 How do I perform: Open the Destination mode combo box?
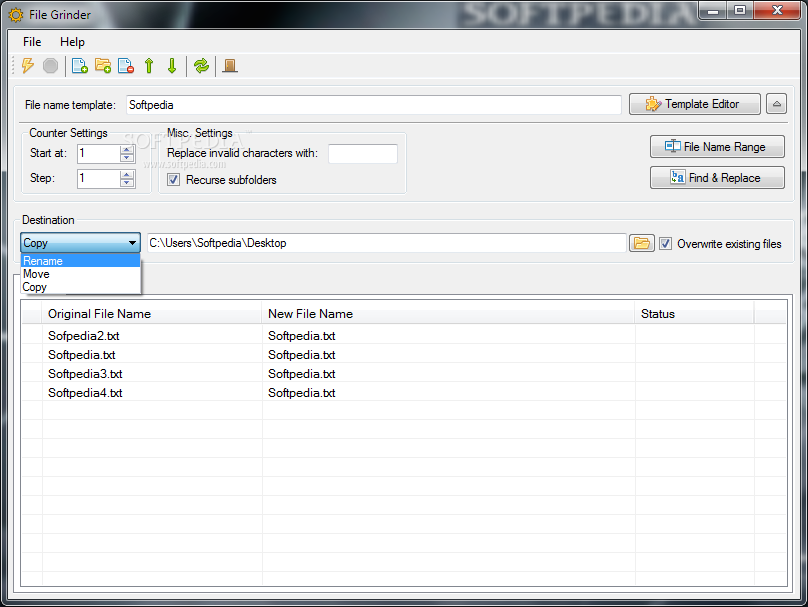pos(80,243)
